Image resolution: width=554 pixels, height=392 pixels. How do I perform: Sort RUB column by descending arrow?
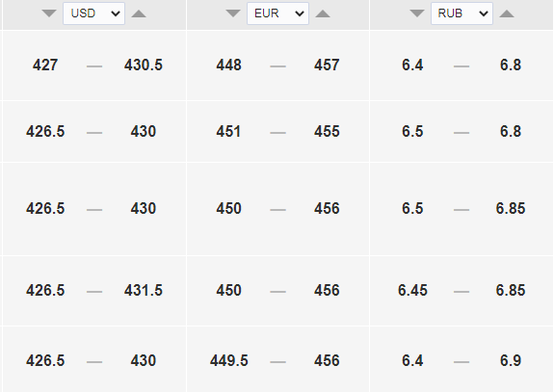pyautogui.click(x=417, y=13)
